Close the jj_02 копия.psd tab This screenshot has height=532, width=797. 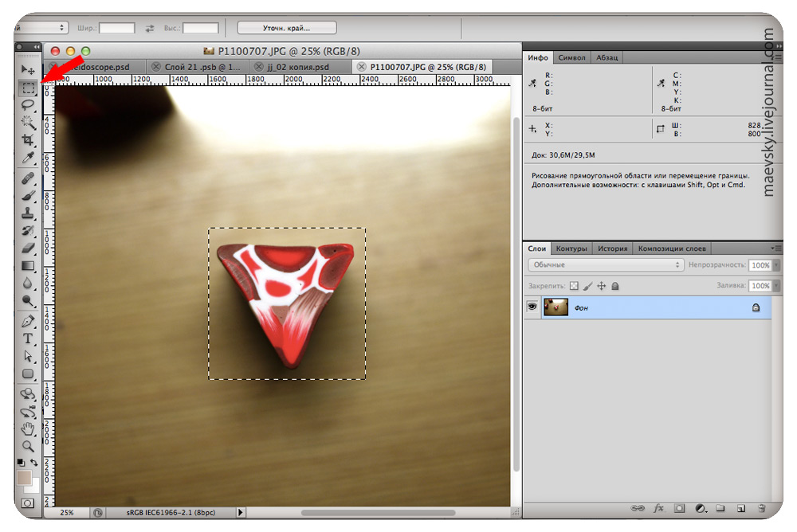point(259,67)
